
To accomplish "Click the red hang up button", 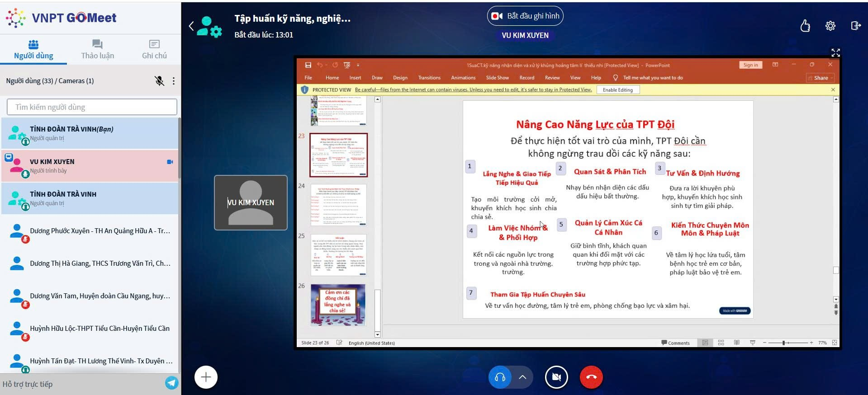I will 591,377.
